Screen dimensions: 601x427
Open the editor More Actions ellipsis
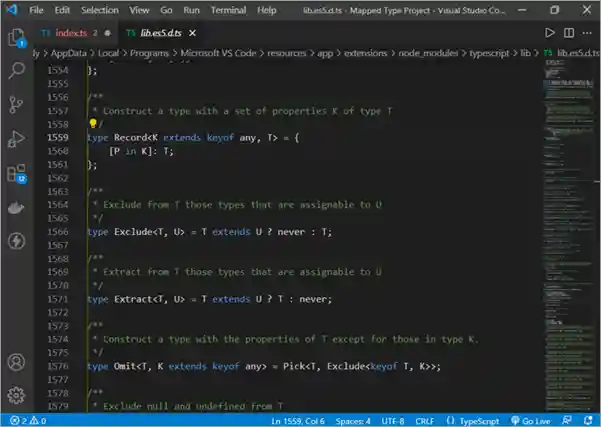(x=587, y=33)
